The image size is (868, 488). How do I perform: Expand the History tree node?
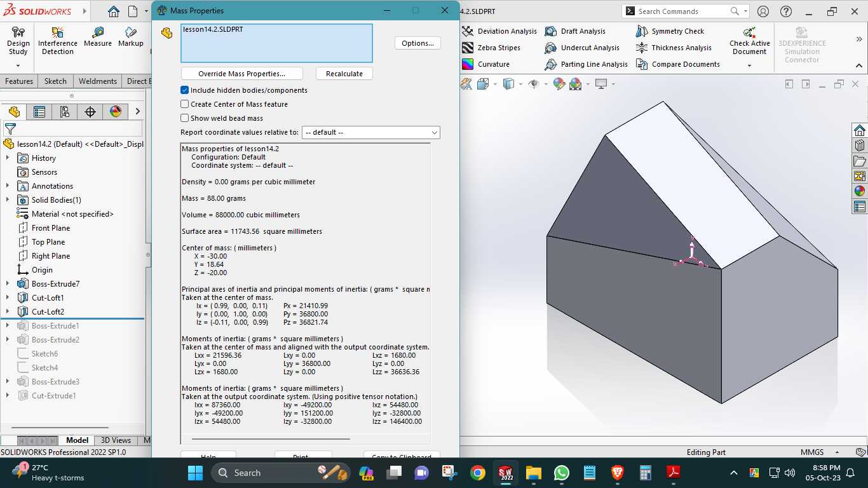tap(8, 158)
